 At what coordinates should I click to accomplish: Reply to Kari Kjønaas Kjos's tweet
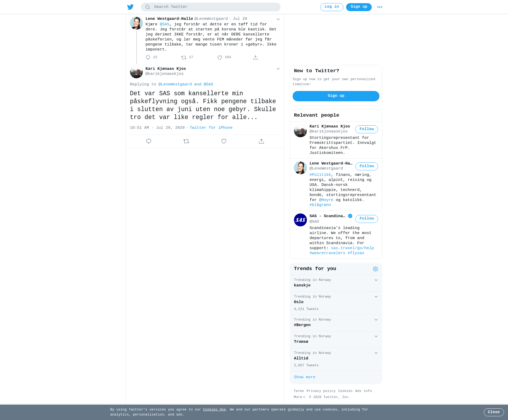[x=149, y=141]
